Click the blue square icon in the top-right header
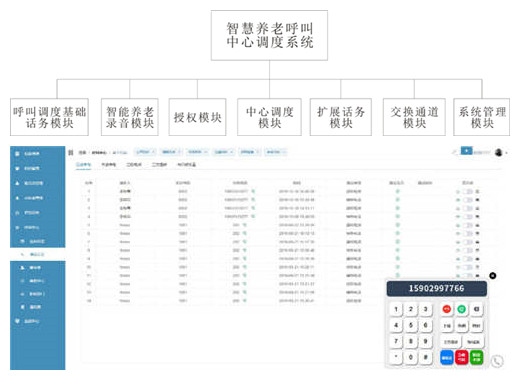The image size is (520, 380). tap(467, 151)
